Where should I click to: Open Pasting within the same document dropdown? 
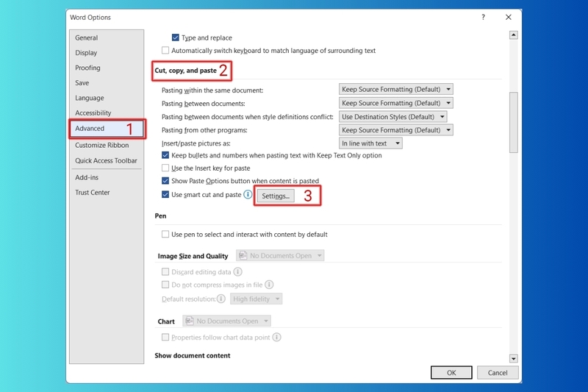396,89
